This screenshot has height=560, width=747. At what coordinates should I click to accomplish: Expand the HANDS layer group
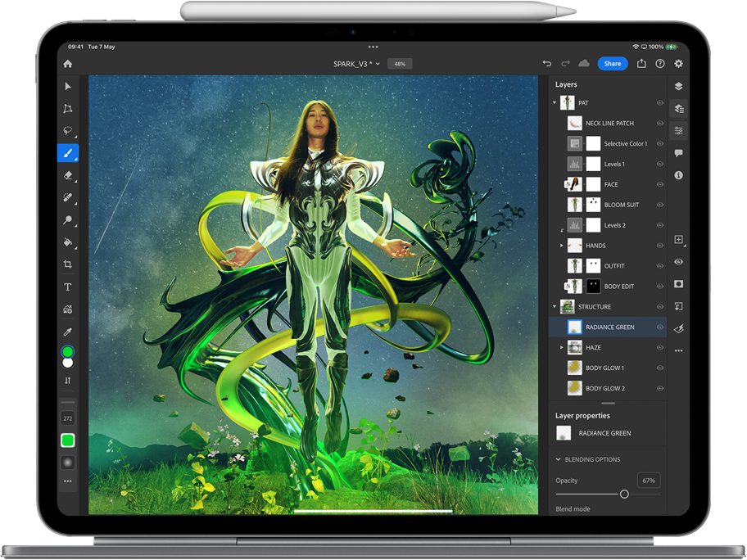pos(562,246)
